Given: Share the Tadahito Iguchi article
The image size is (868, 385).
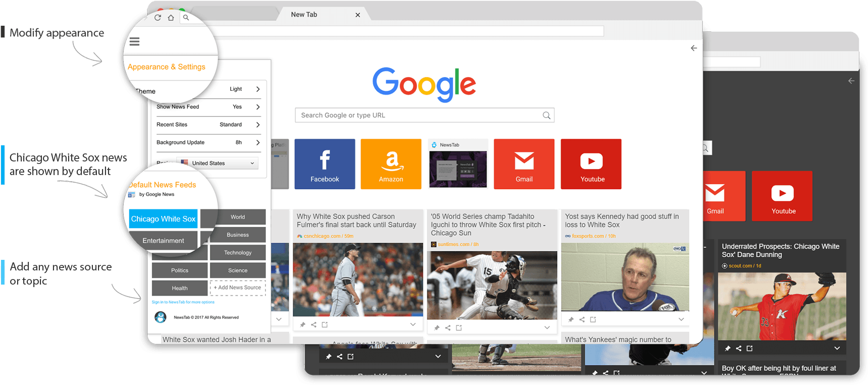Looking at the screenshot, I should pyautogui.click(x=448, y=328).
